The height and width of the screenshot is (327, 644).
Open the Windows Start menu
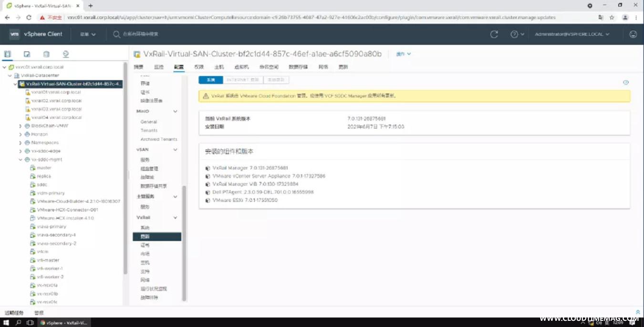[6, 323]
